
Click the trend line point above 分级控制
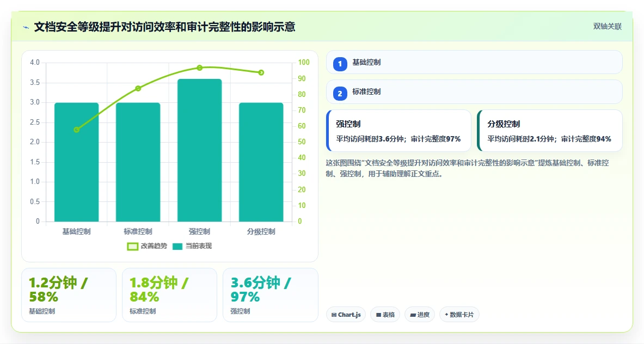tap(261, 72)
